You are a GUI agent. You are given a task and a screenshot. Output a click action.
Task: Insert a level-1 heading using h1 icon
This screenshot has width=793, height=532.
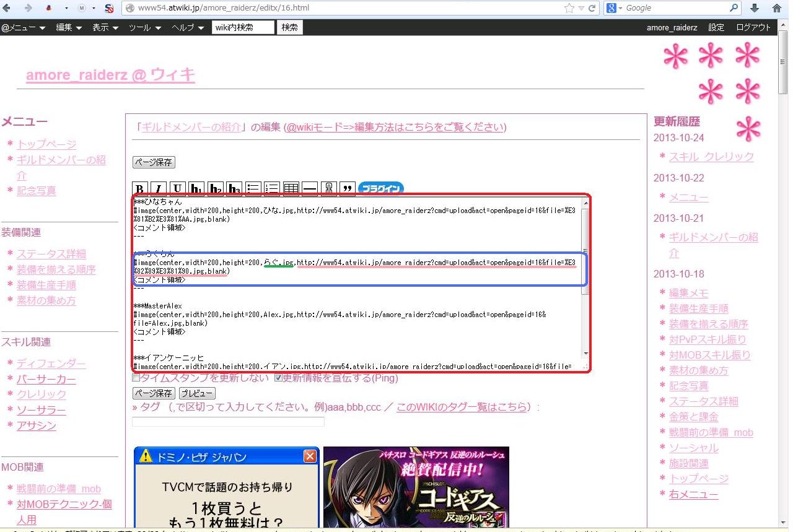pyautogui.click(x=196, y=189)
